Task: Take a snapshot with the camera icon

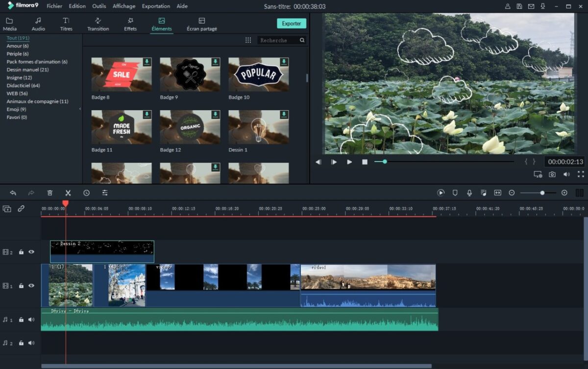Action: click(552, 174)
